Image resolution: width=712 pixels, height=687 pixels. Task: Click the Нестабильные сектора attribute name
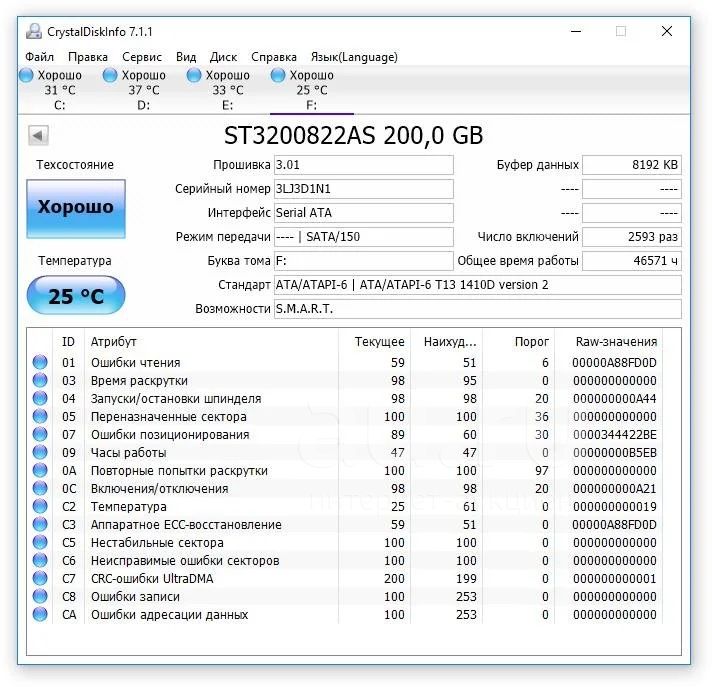coord(157,543)
